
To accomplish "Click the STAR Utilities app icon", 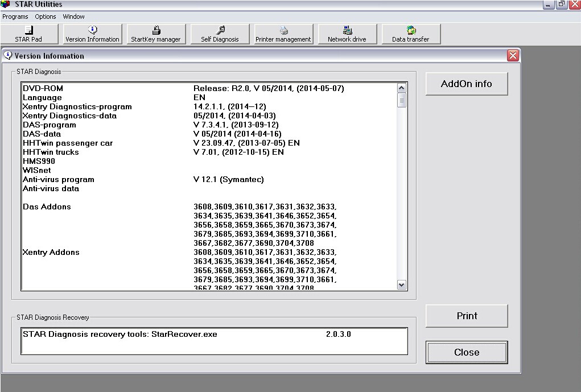I will [6, 4].
